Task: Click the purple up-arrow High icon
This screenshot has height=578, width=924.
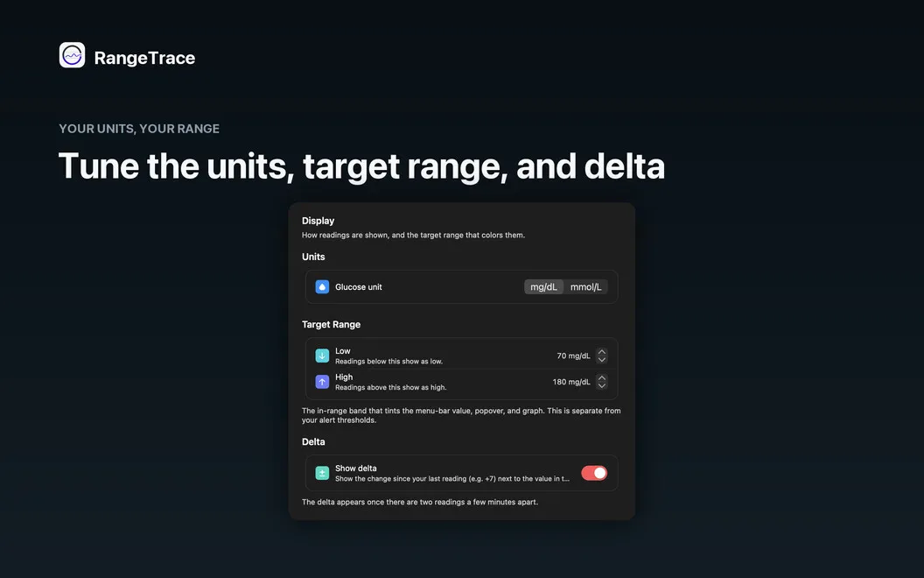Action: point(322,382)
